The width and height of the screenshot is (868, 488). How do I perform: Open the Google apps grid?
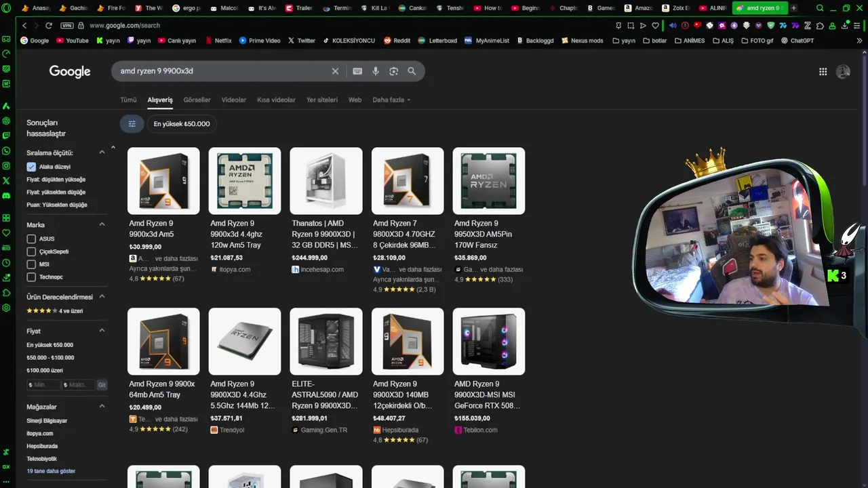click(x=823, y=72)
